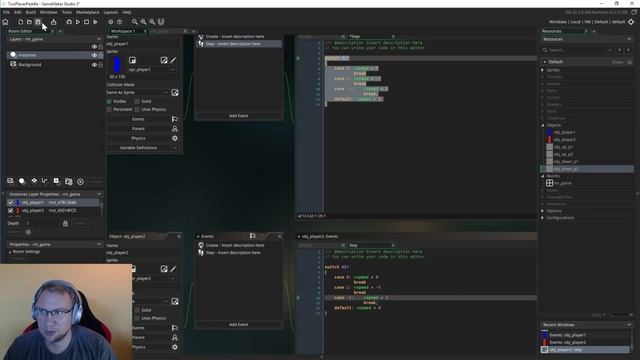This screenshot has height=360, width=640.
Task: Create new instance layer icon
Action: pos(22,181)
